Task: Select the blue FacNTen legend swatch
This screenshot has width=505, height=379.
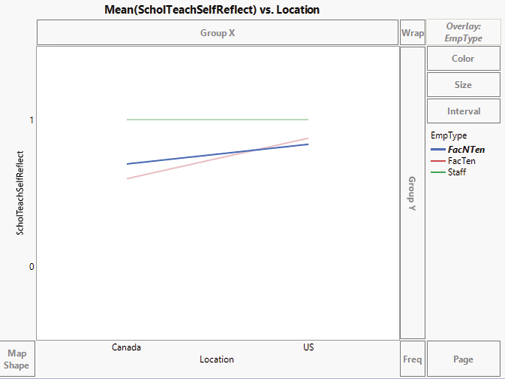Action: (438, 150)
